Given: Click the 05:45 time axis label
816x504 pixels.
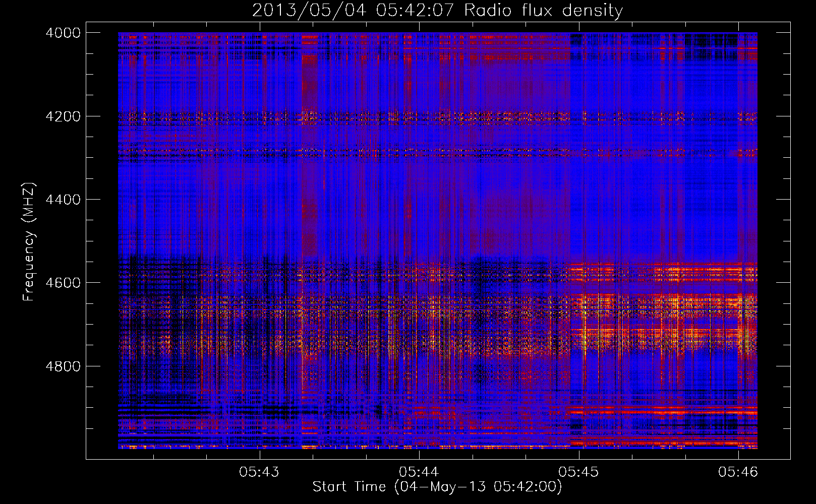Looking at the screenshot, I should 578,472.
